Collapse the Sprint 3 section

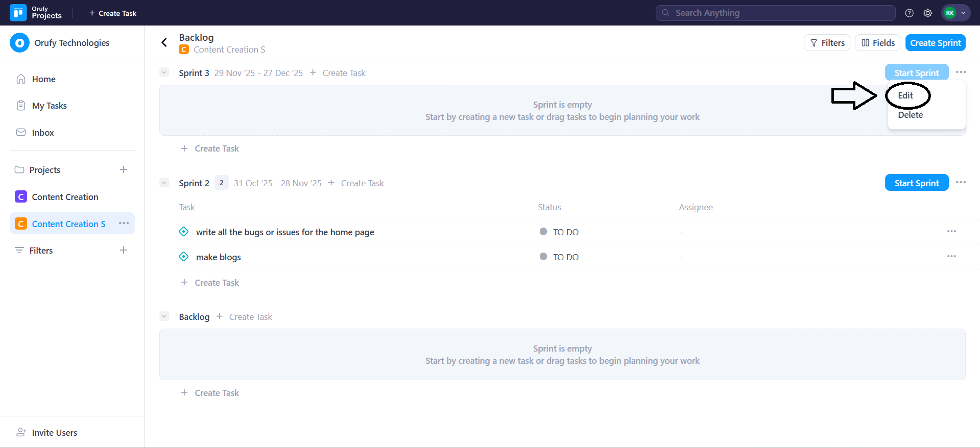(164, 72)
